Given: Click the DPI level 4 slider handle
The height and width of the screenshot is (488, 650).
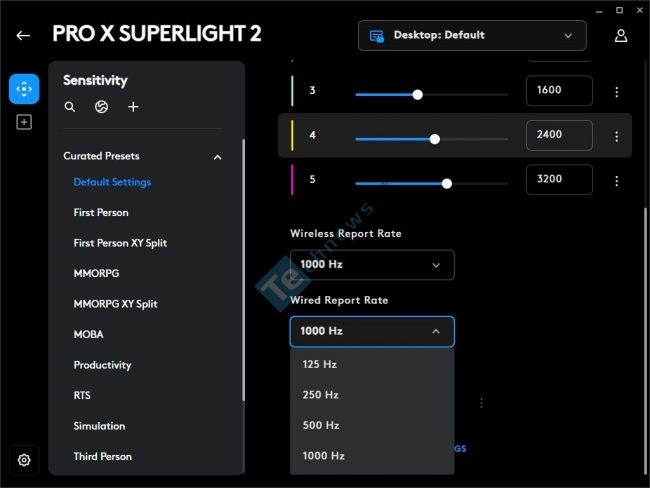Looking at the screenshot, I should [434, 139].
